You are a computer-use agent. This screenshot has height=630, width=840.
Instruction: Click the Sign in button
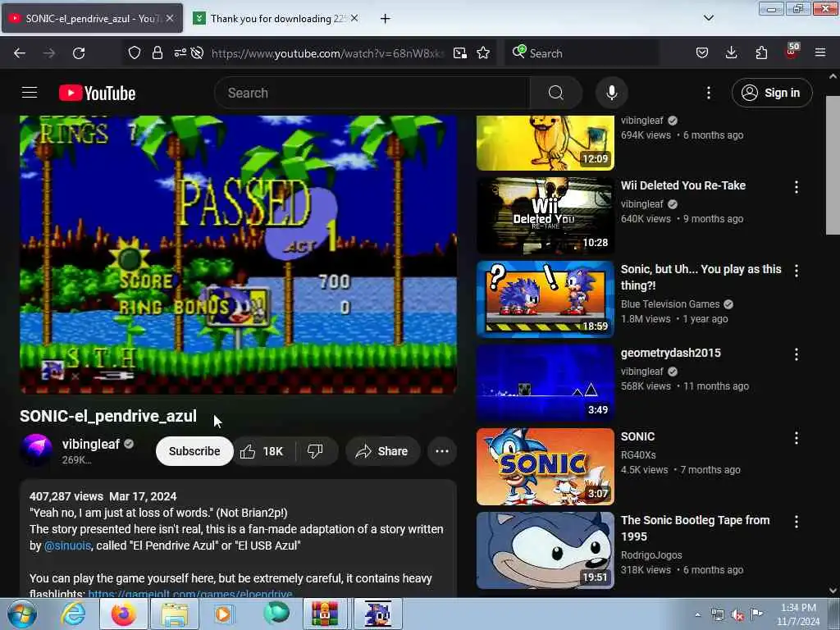[772, 93]
